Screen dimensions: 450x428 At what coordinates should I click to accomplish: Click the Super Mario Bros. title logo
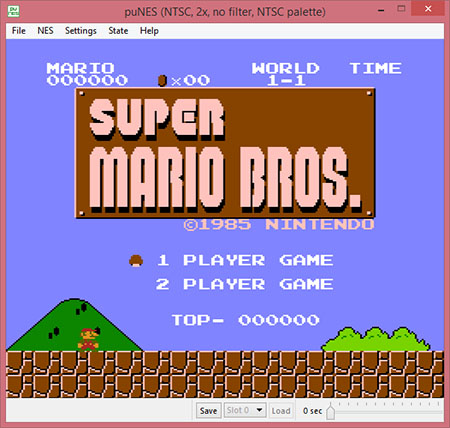click(225, 153)
